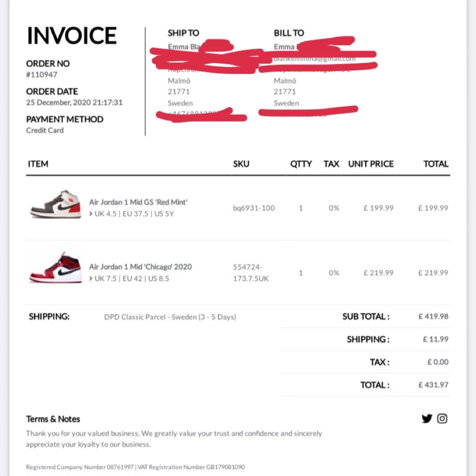Click the Air Jordan 1 Mid 'Chicago' 2020 name
The width and height of the screenshot is (476, 476).
coord(140,267)
